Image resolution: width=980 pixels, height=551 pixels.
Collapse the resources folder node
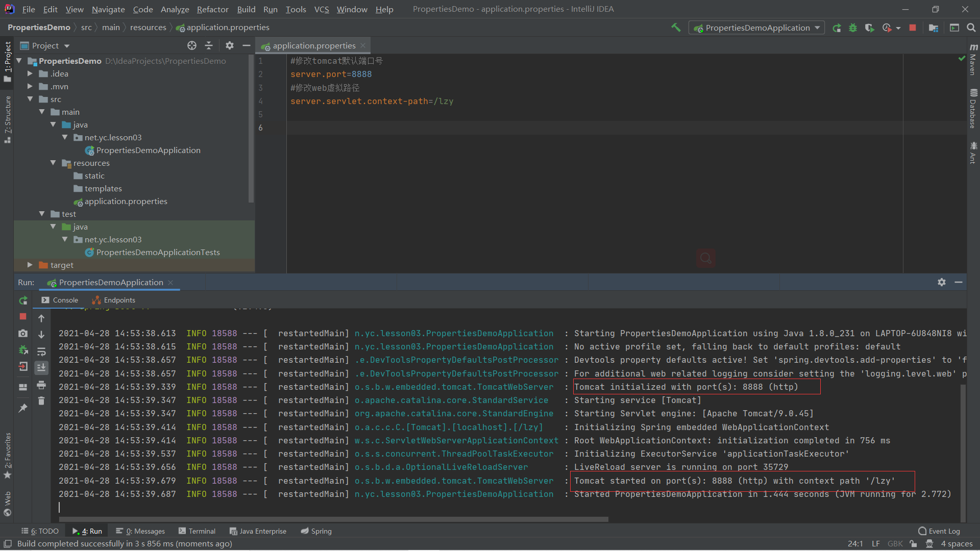click(x=53, y=163)
